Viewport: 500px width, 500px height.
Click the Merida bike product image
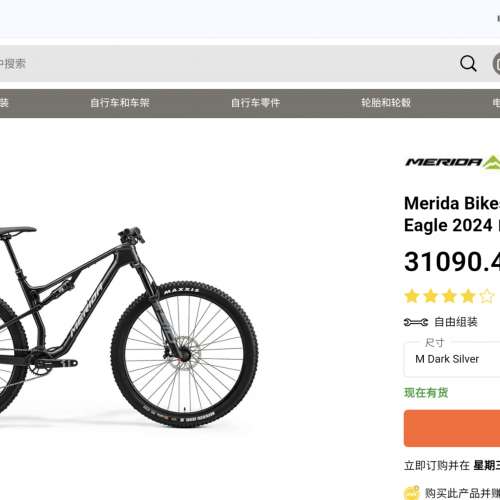[x=128, y=325]
